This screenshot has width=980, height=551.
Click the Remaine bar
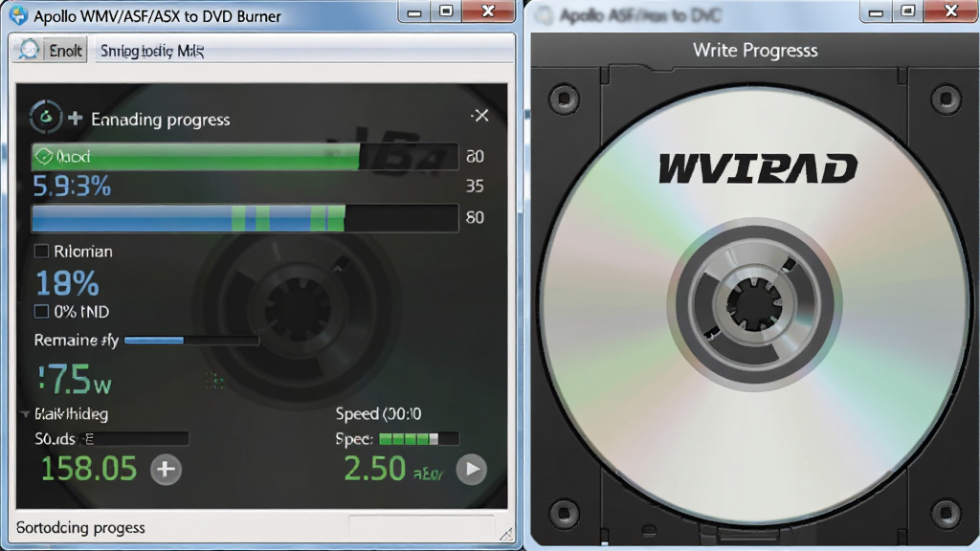[191, 341]
